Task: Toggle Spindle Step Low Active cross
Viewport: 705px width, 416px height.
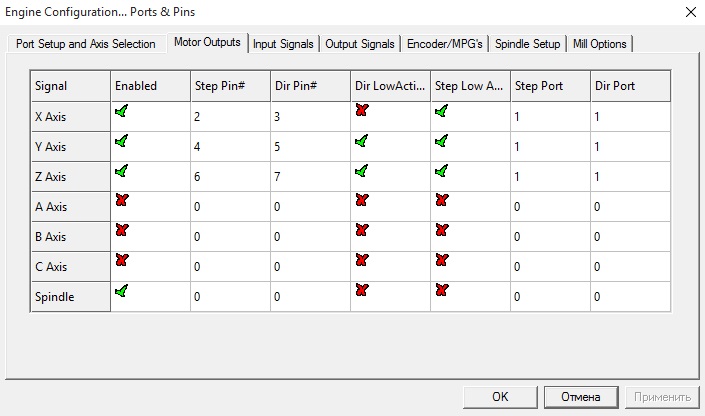Action: click(x=442, y=291)
